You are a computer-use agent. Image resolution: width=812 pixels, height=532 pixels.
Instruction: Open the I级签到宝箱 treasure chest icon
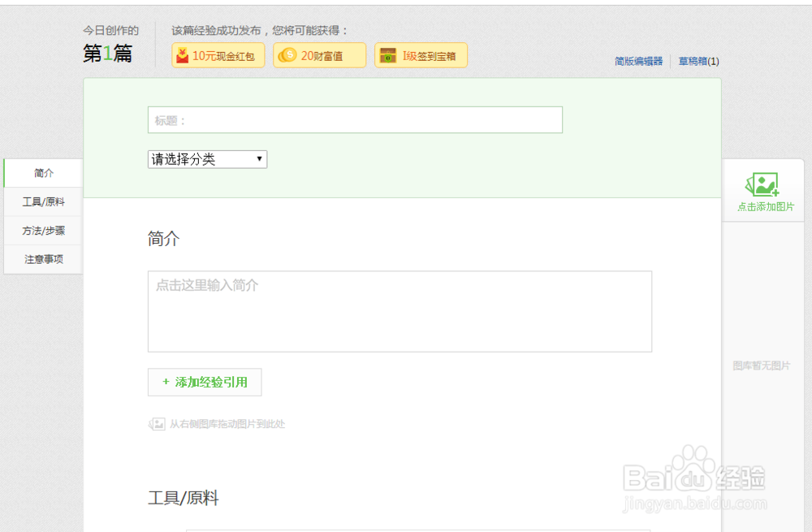(x=387, y=55)
